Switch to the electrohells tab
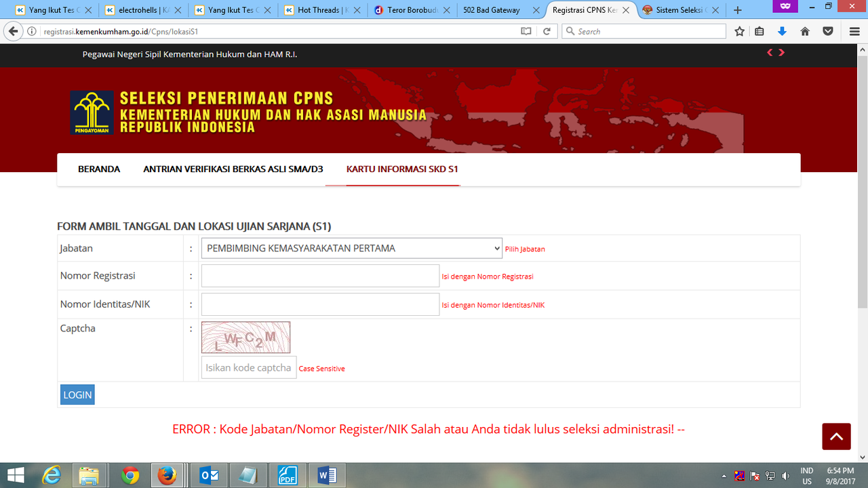The image size is (868, 488). click(x=144, y=10)
